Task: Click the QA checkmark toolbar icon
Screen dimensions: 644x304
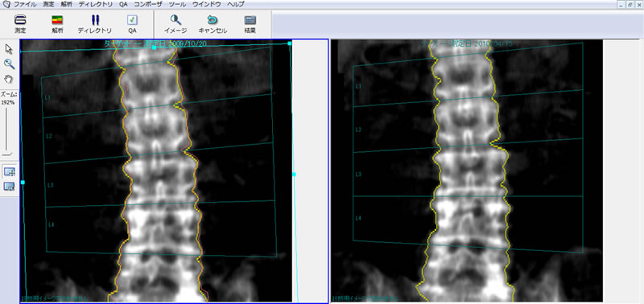Action: point(132,19)
